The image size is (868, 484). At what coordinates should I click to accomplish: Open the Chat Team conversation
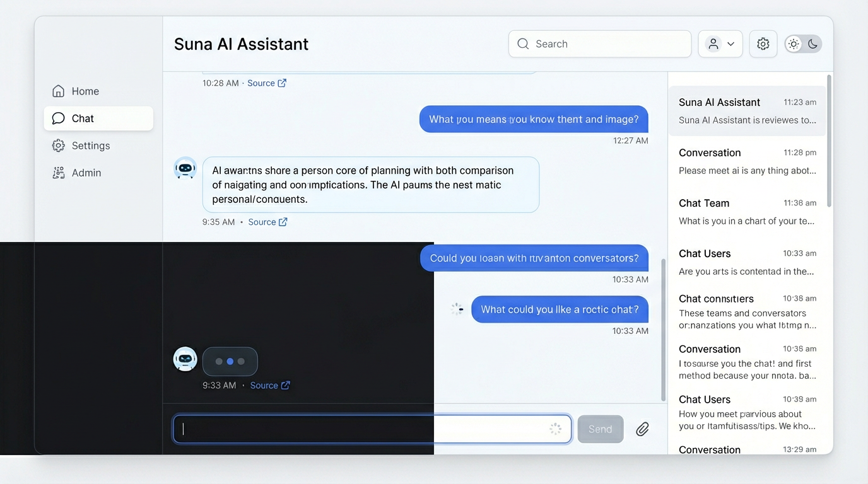[747, 212]
